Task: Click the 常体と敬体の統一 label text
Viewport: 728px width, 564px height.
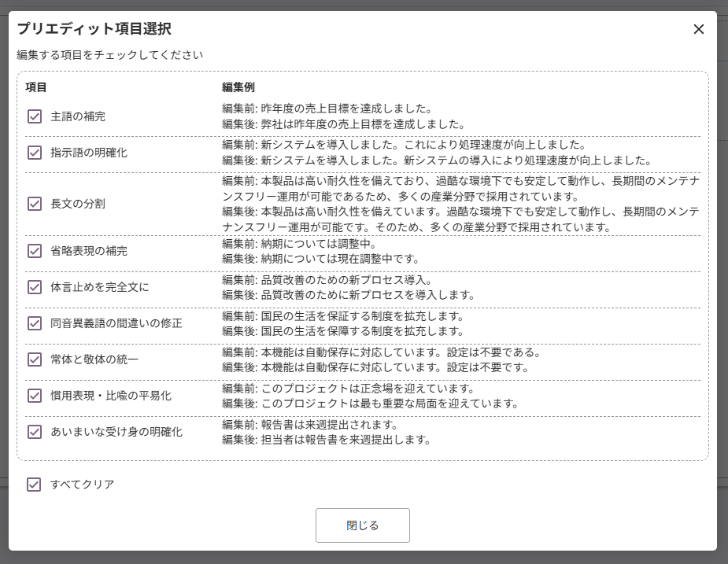Action: [94, 359]
